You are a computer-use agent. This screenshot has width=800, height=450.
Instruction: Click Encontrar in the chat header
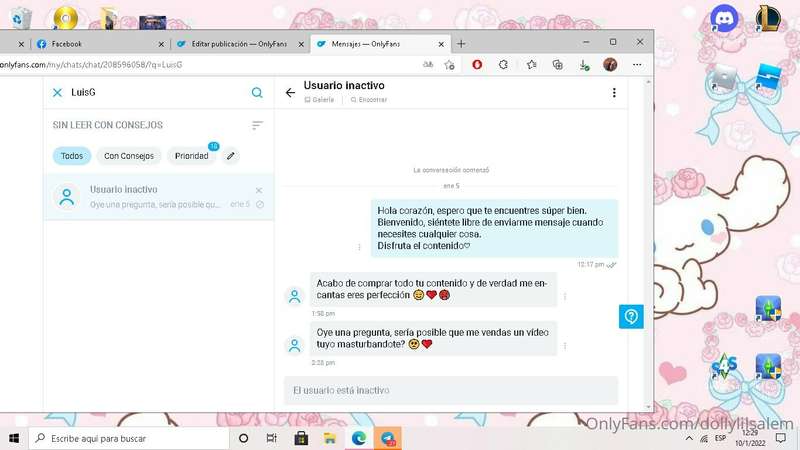click(x=368, y=99)
